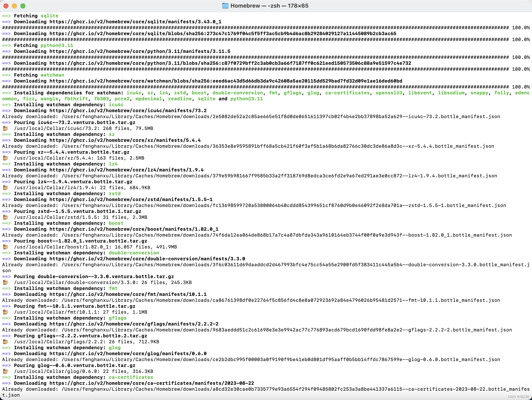The width and height of the screenshot is (532, 400).
Task: Click the sqlite manifests 3.43.0_1 download URL
Action: [135, 22]
